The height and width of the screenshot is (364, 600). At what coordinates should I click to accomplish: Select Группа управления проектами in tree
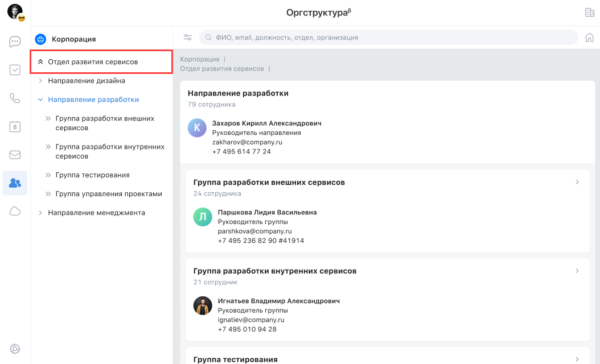(x=109, y=194)
